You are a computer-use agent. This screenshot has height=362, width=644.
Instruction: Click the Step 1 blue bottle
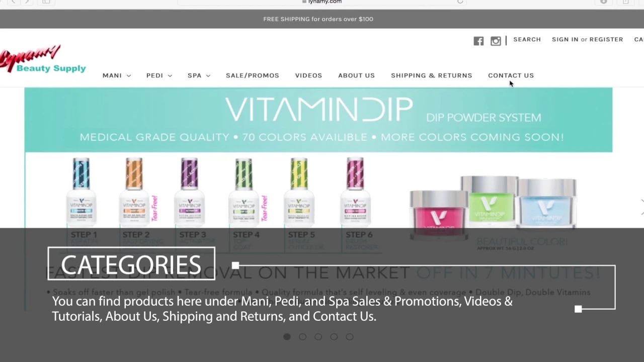tap(81, 191)
